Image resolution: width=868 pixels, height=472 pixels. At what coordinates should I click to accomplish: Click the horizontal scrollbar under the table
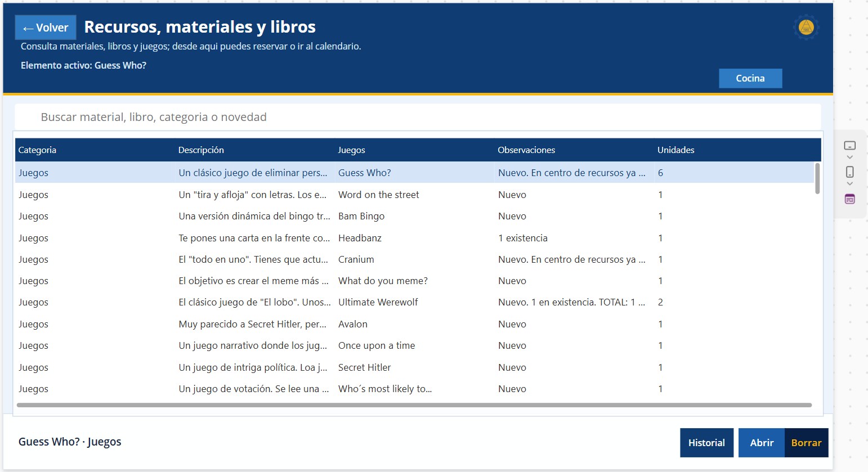414,405
